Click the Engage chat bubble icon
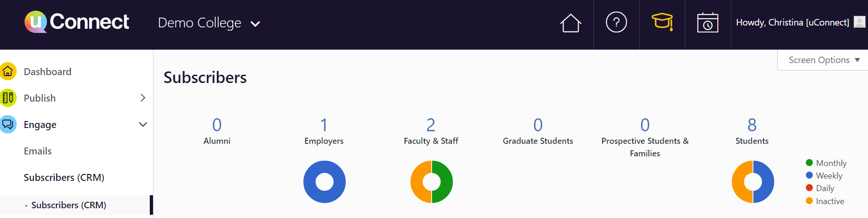 click(8, 124)
